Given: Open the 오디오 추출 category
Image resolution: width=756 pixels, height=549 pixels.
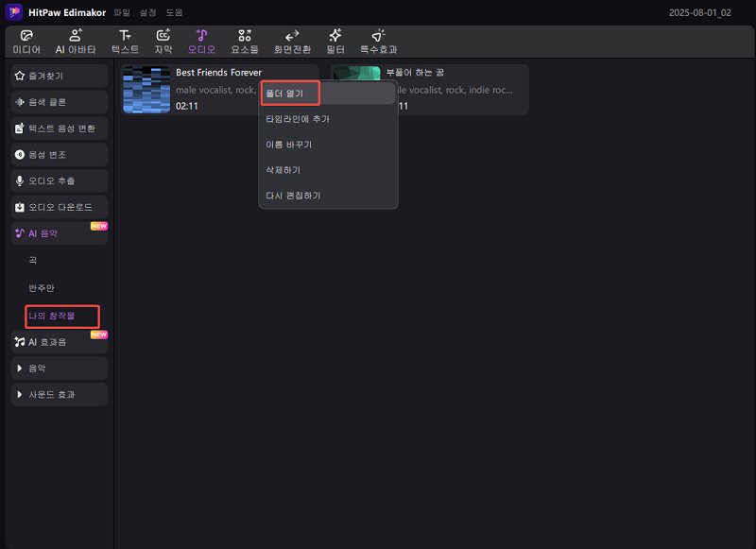Looking at the screenshot, I should (x=60, y=180).
